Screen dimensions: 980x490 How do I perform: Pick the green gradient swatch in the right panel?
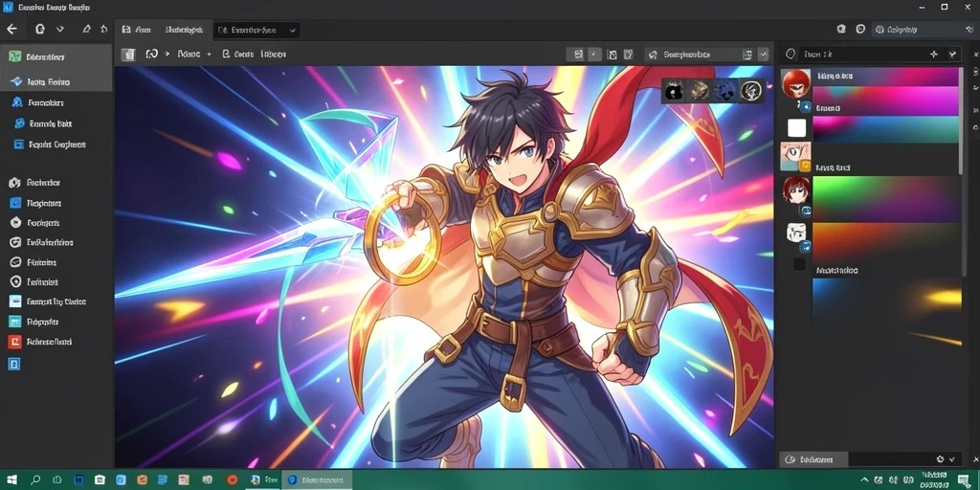coord(885,199)
